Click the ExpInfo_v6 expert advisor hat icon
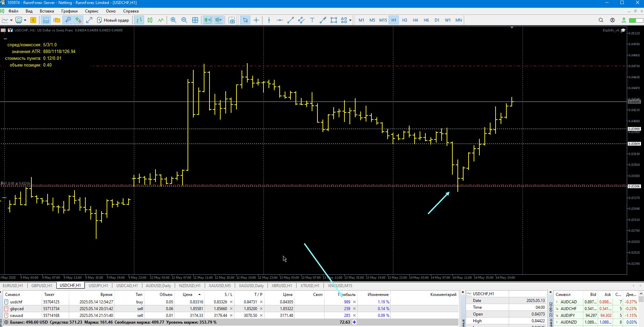 click(623, 30)
